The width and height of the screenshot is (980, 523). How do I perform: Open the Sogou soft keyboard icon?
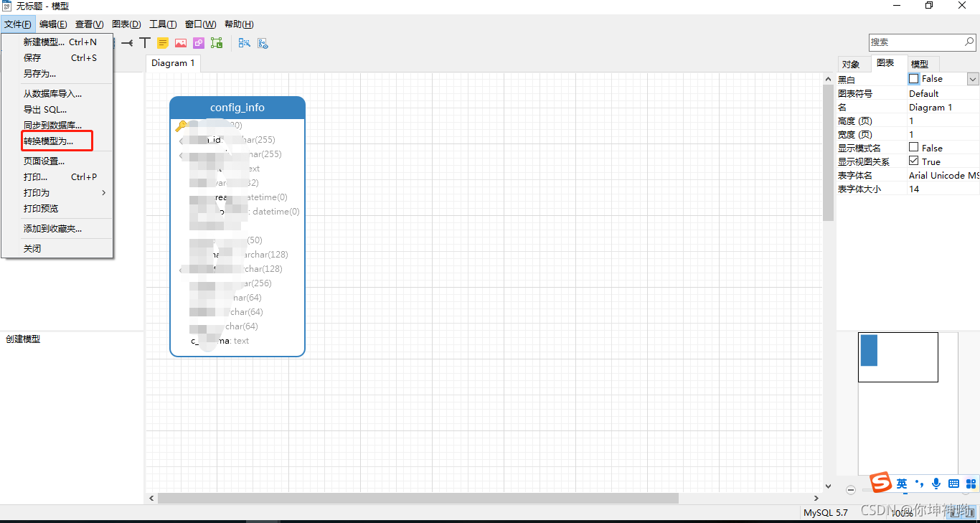[953, 484]
